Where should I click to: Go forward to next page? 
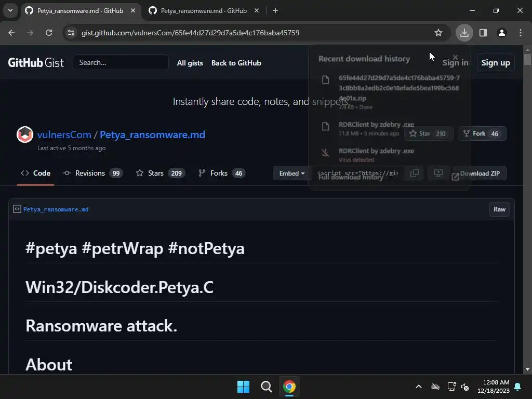30,33
